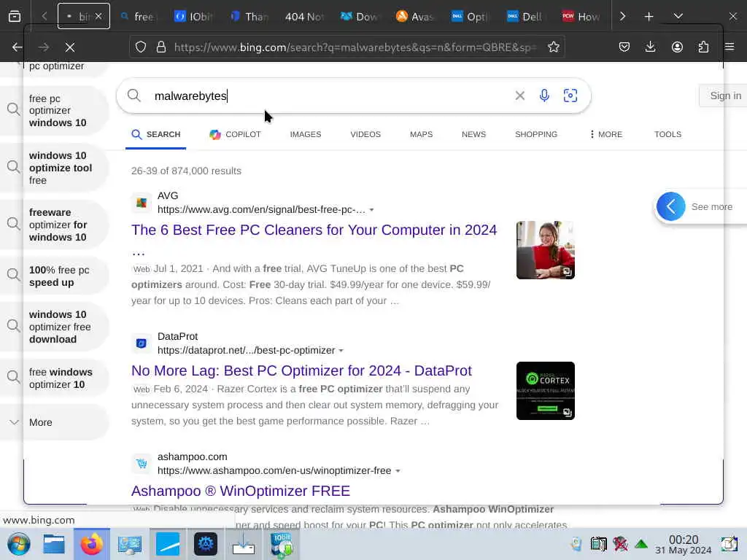Open the Firefox View tab list icon
The width and height of the screenshot is (747, 560).
(15, 16)
